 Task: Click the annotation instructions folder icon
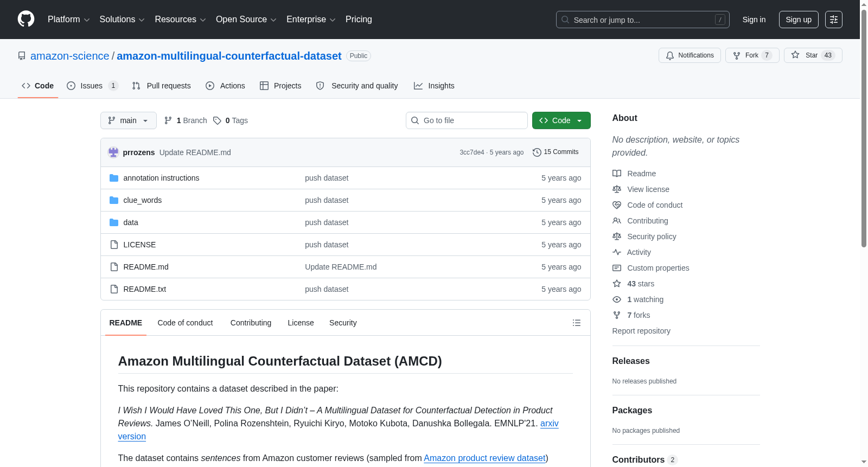(x=114, y=178)
